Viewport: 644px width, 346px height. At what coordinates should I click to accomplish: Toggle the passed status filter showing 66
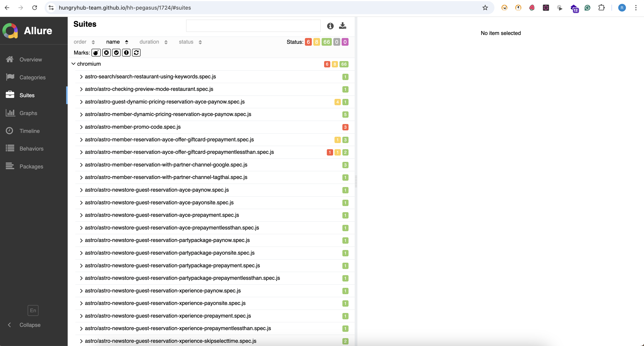(x=326, y=42)
